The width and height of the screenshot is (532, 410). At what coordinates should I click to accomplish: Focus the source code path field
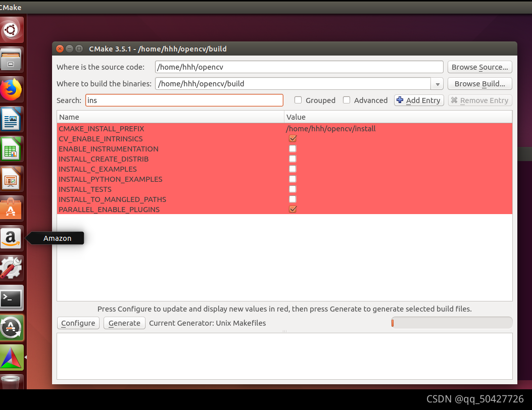point(299,67)
